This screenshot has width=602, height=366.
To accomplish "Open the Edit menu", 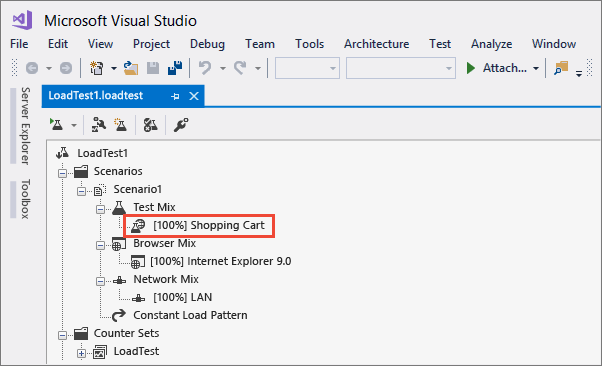I will point(58,44).
